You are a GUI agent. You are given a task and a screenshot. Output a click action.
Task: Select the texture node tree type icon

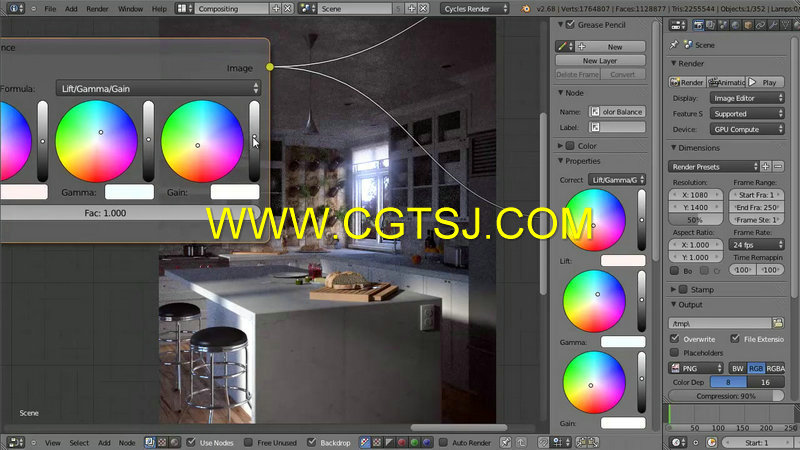[162, 442]
